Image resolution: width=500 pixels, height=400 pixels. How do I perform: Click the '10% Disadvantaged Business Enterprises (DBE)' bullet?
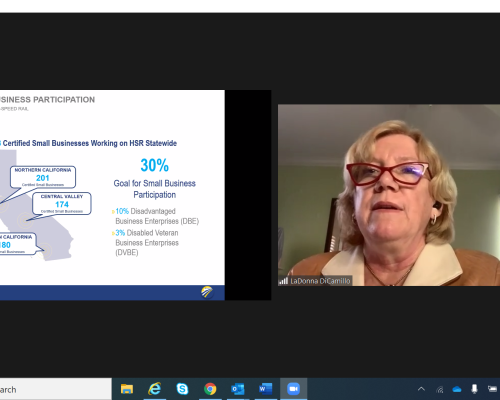tap(156, 216)
